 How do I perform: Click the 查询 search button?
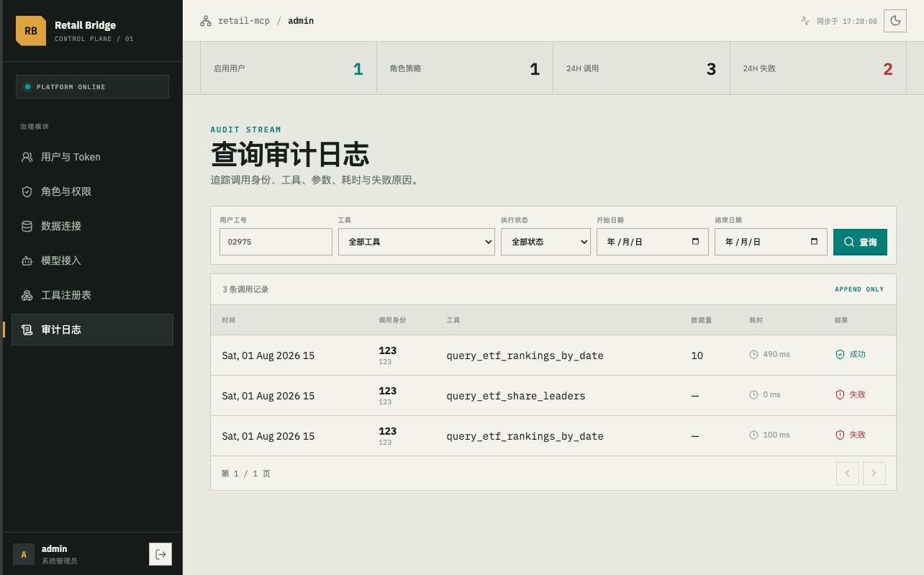tap(860, 242)
